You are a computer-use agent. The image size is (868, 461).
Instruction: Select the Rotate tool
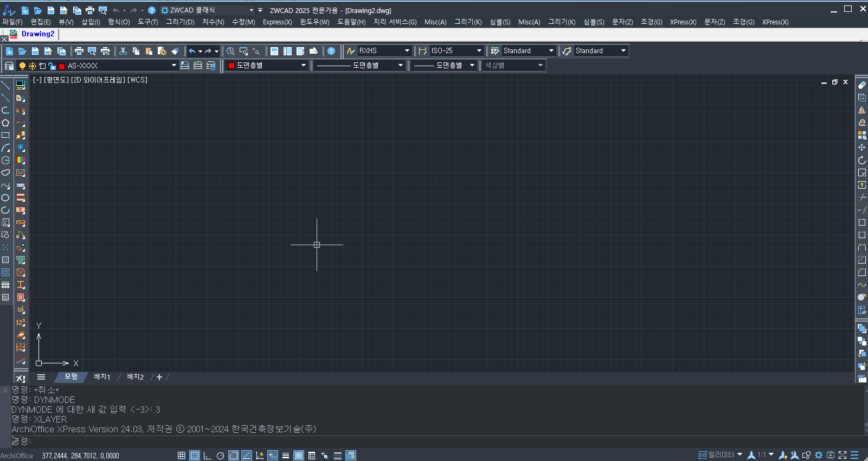pyautogui.click(x=862, y=160)
